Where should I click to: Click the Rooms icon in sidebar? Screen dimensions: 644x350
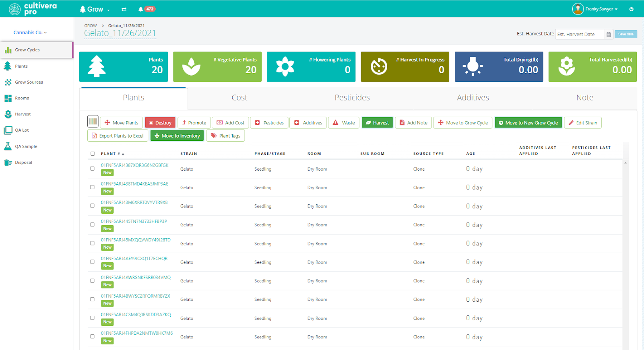click(x=8, y=98)
